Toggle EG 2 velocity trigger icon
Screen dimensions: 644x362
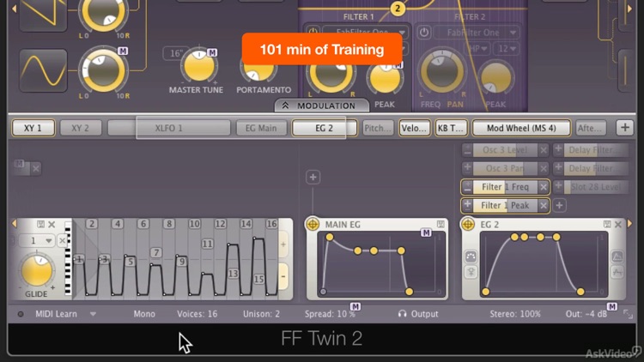click(x=471, y=256)
